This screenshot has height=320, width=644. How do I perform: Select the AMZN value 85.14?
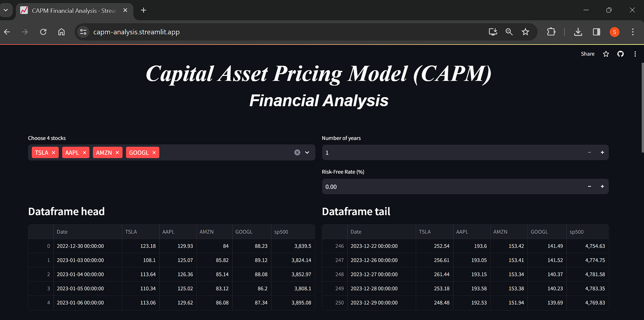(x=214, y=274)
